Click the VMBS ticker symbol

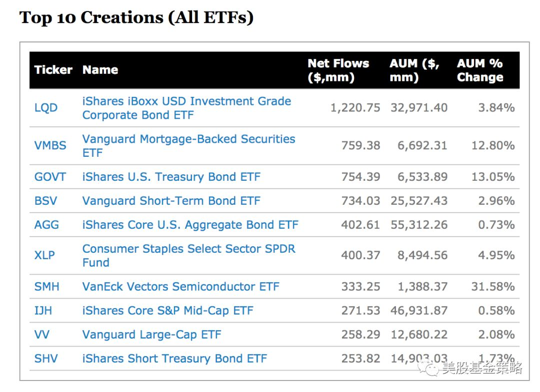pos(50,146)
